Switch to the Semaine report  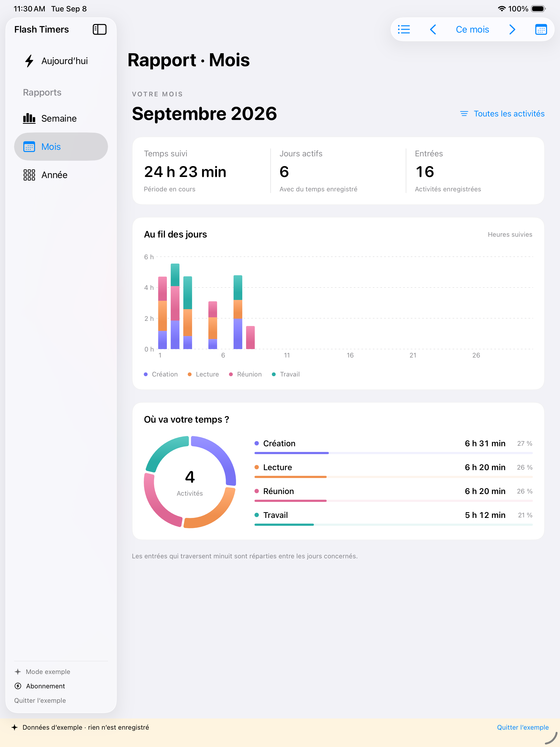[61, 119]
